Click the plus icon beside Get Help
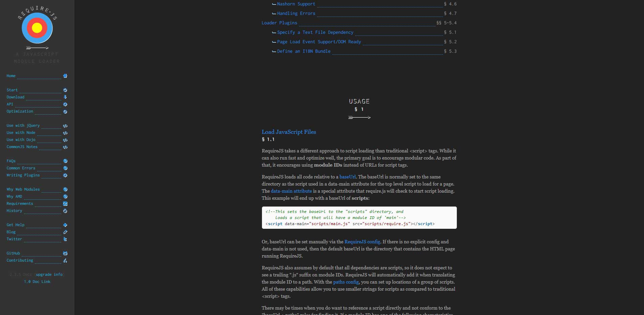This screenshot has height=315, width=644. click(65, 225)
